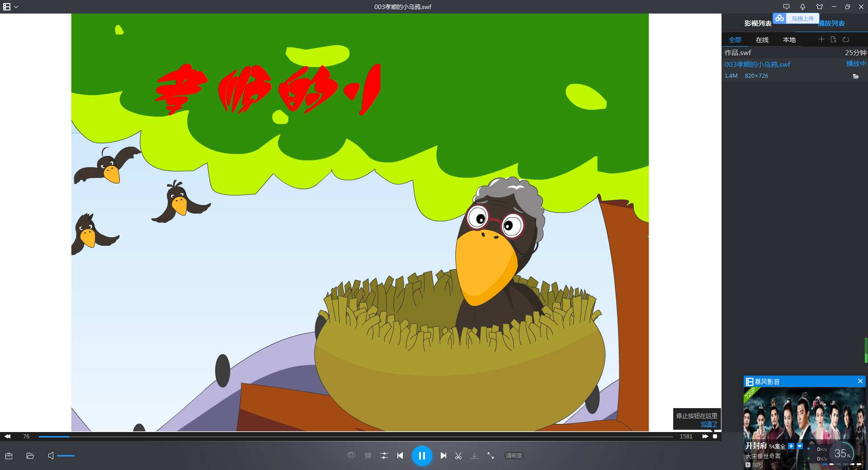Fast forward using the double-right arrow
Image resolution: width=868 pixels, height=470 pixels.
pos(705,436)
